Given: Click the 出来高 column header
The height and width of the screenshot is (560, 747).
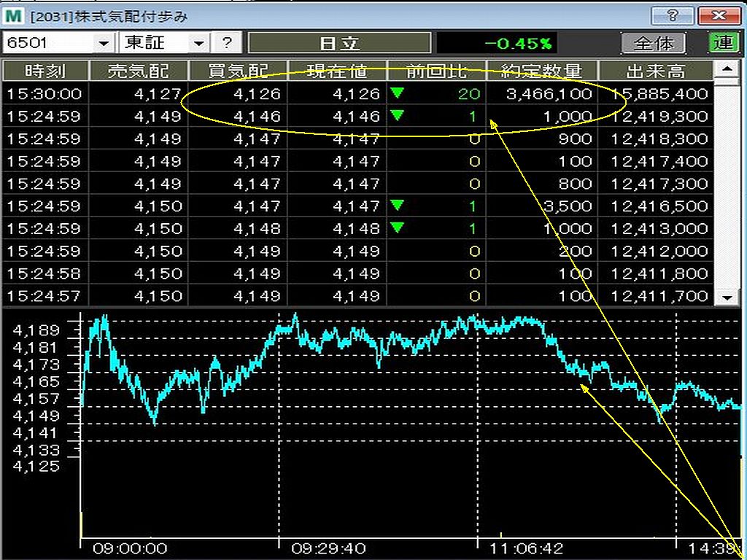Looking at the screenshot, I should [656, 71].
